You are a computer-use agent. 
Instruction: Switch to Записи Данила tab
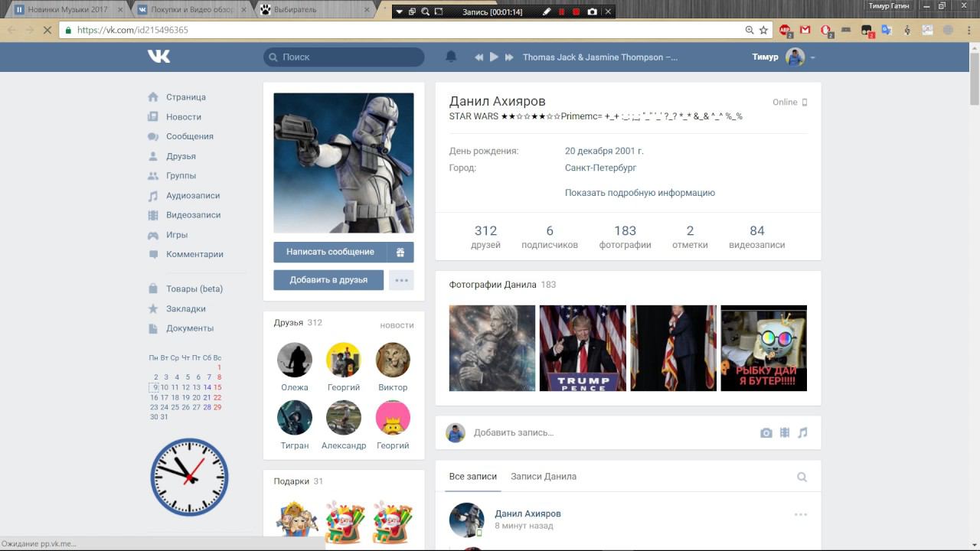point(544,476)
